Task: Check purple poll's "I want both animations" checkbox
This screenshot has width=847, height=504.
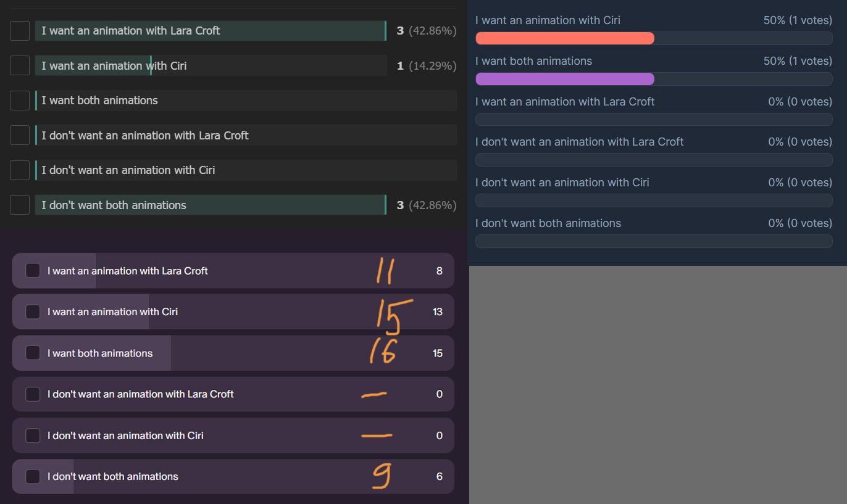Action: click(33, 353)
